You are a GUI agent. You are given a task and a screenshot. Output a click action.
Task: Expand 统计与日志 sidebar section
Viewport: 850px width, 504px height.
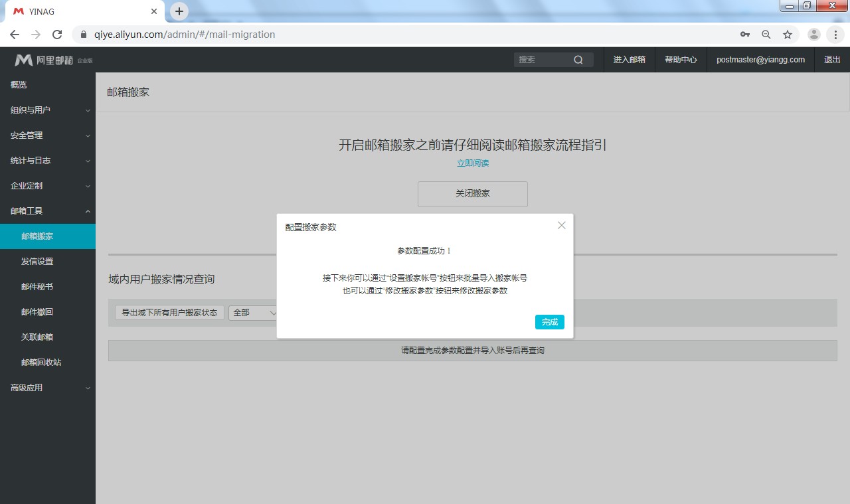(48, 161)
